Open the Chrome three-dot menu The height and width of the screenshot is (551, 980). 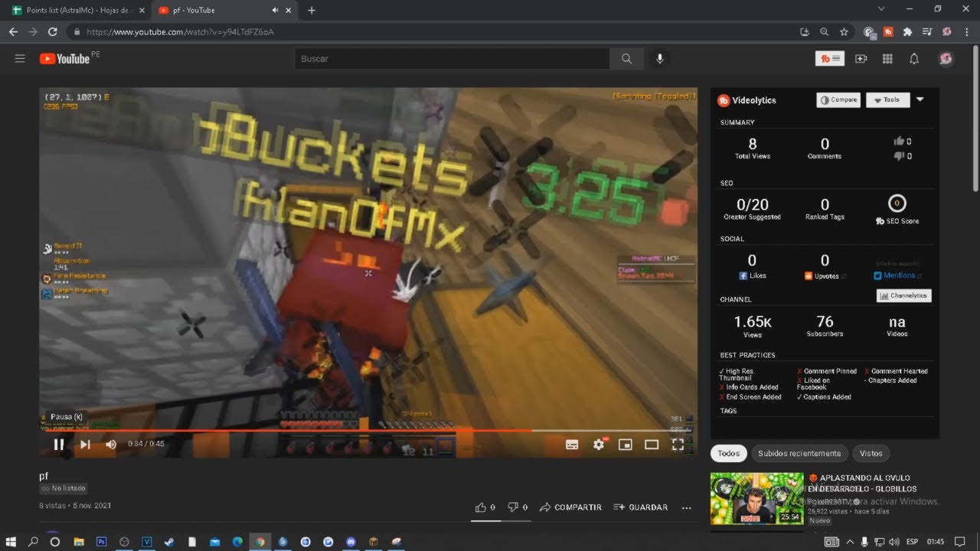965,32
